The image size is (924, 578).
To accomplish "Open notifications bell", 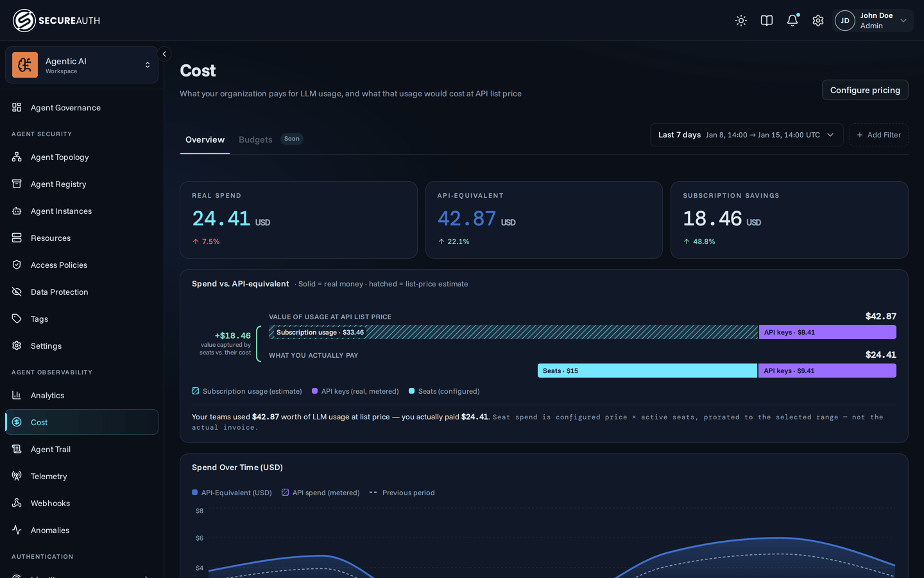I will coord(792,21).
